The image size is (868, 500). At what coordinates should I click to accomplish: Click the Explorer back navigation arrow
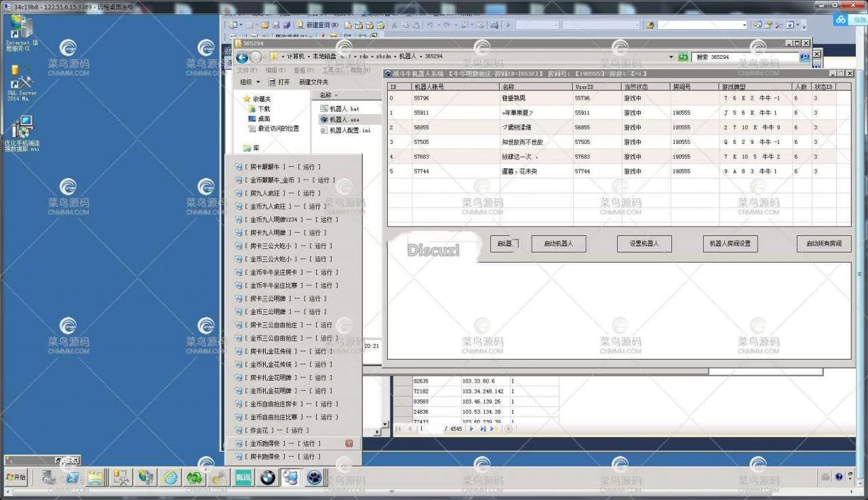tap(241, 57)
